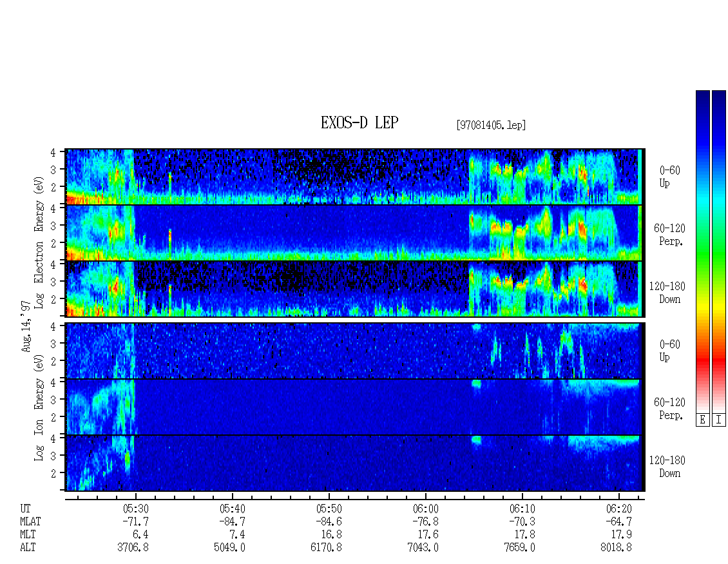Select the 05:30 UT time label
The height and width of the screenshot is (564, 728).
[x=135, y=509]
